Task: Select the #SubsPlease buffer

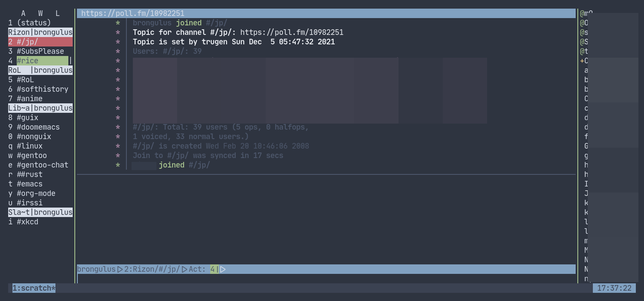Action: pos(40,51)
